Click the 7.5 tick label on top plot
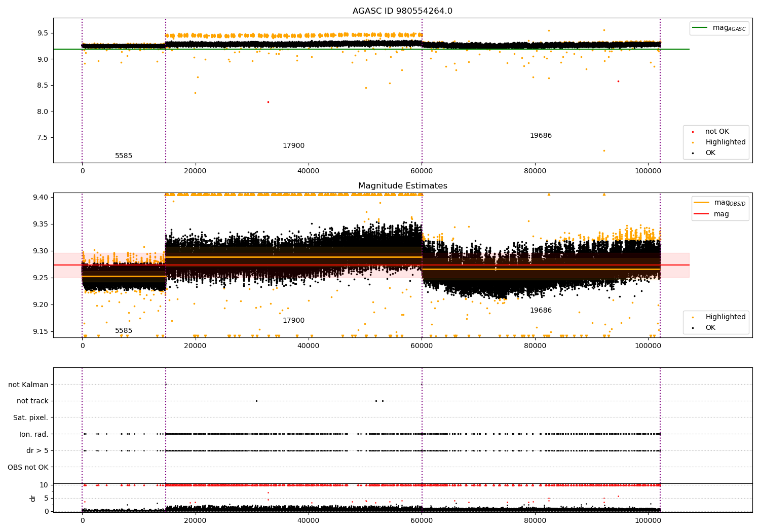 (x=43, y=138)
